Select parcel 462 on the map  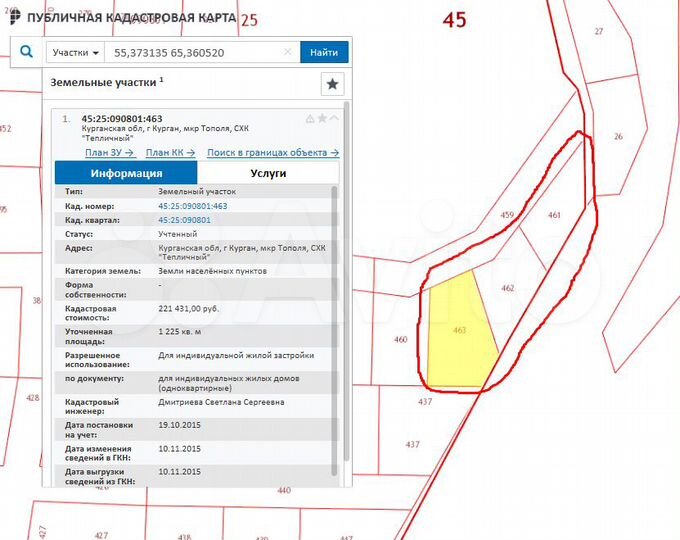coord(508,288)
